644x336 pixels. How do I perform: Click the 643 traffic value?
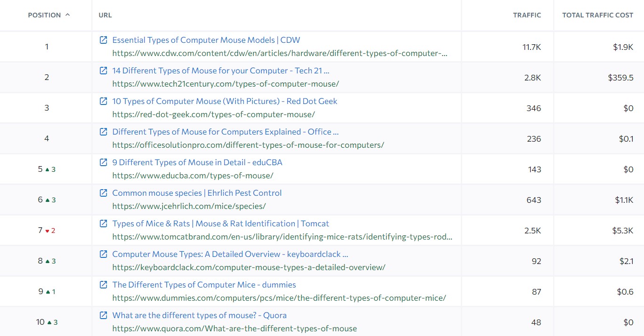pyautogui.click(x=534, y=200)
